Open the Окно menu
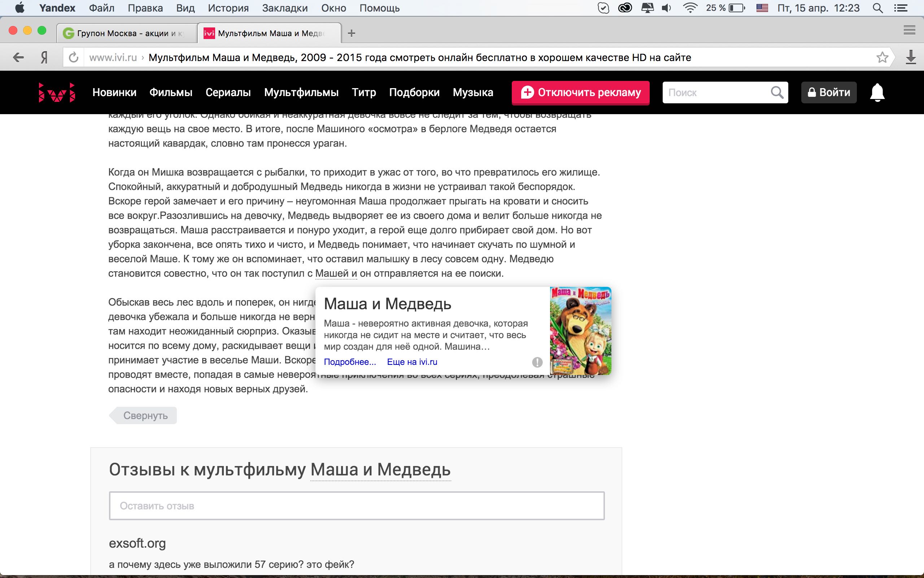 click(334, 8)
